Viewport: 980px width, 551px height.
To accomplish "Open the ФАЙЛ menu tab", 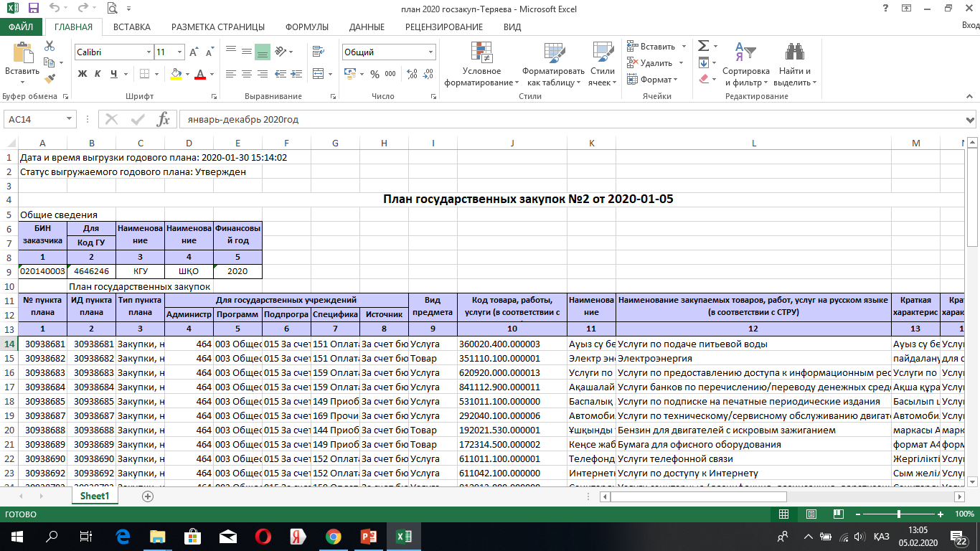I will tap(22, 27).
